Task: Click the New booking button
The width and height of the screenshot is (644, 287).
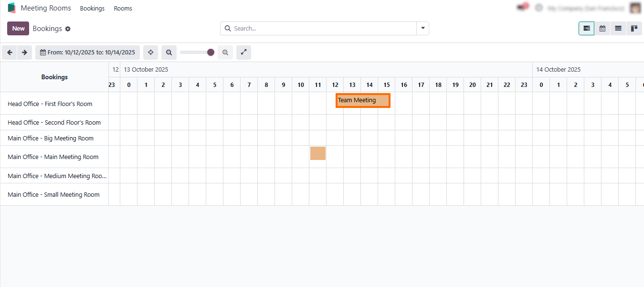Action: (x=18, y=29)
